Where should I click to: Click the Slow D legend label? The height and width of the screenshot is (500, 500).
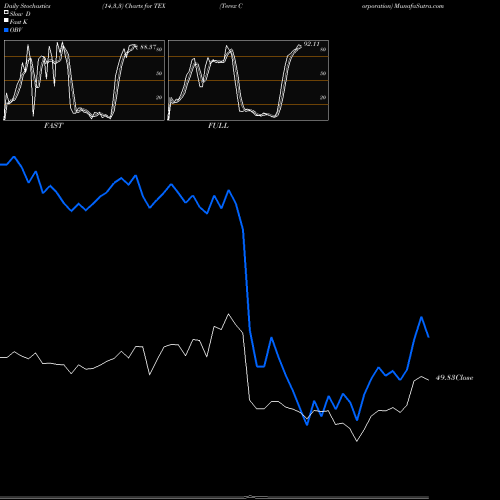pyautogui.click(x=20, y=14)
